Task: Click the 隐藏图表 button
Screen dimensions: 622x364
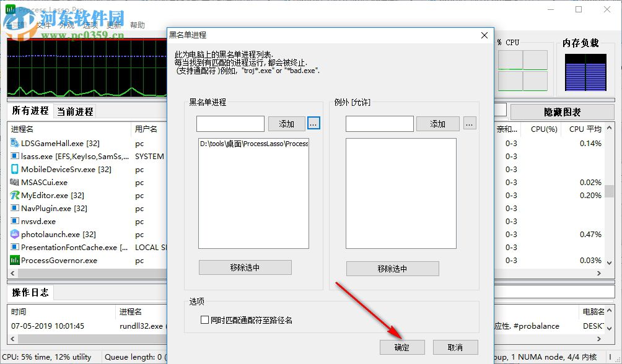Action: point(563,111)
